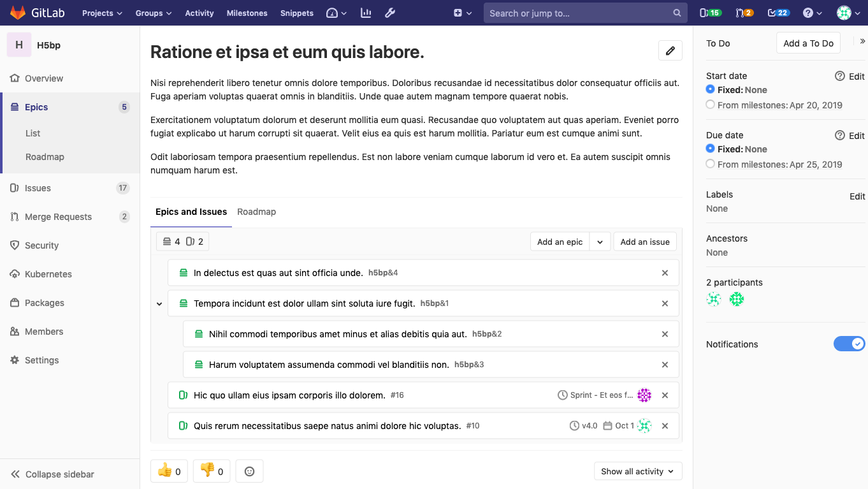Image resolution: width=868 pixels, height=489 pixels.
Task: Open the merge requests counter icon in navbar
Action: click(744, 13)
